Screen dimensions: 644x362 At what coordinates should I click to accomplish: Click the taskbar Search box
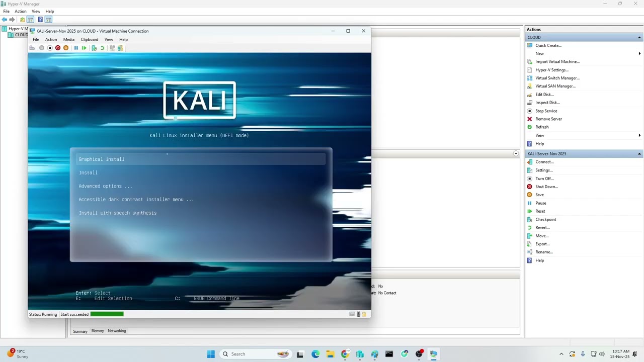click(256, 354)
